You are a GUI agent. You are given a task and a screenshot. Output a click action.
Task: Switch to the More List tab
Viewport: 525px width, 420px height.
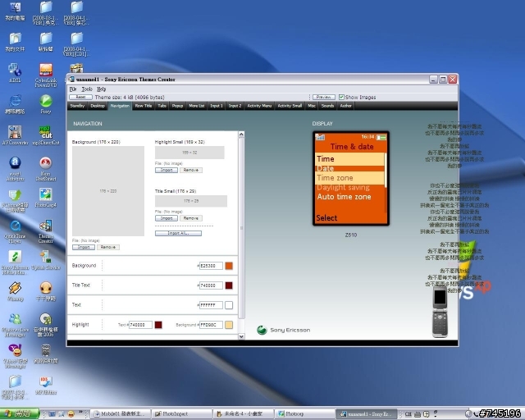(197, 106)
